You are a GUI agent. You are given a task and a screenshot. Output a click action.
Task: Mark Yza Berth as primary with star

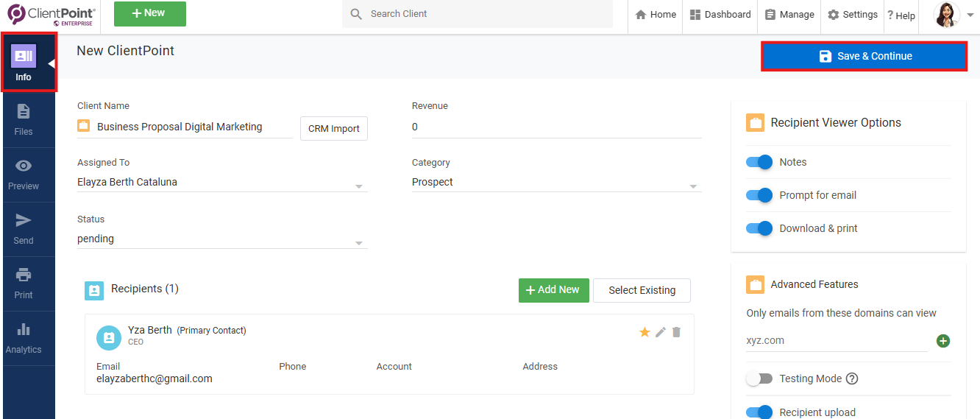(x=645, y=332)
